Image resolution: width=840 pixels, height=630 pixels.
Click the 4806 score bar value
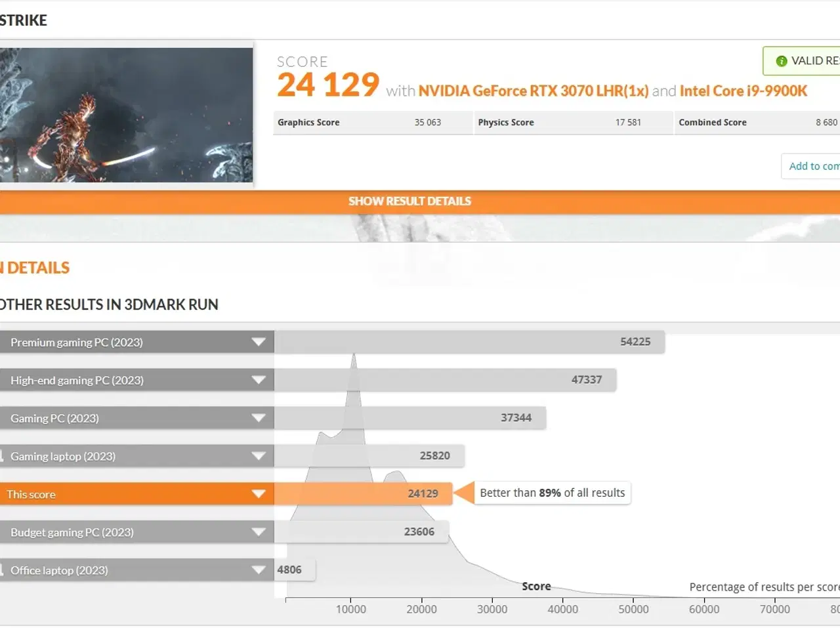289,570
